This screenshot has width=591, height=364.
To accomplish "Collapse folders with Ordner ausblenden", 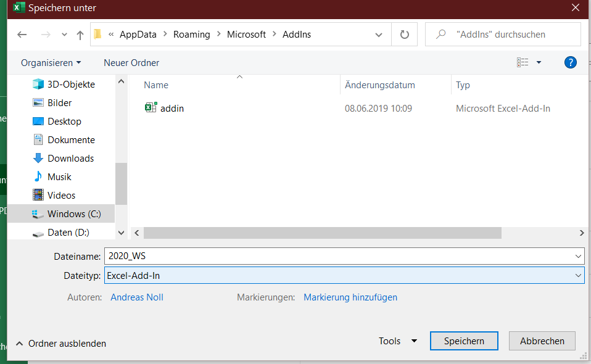I will coord(61,344).
